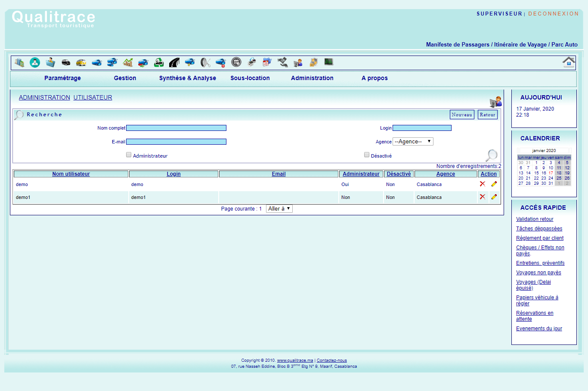Open the Agence dropdown list

click(x=413, y=142)
